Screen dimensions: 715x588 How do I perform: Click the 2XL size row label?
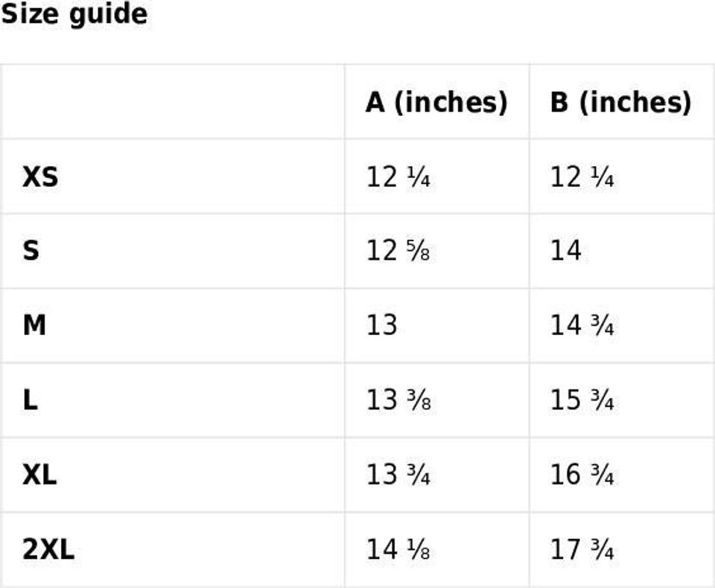click(x=48, y=550)
